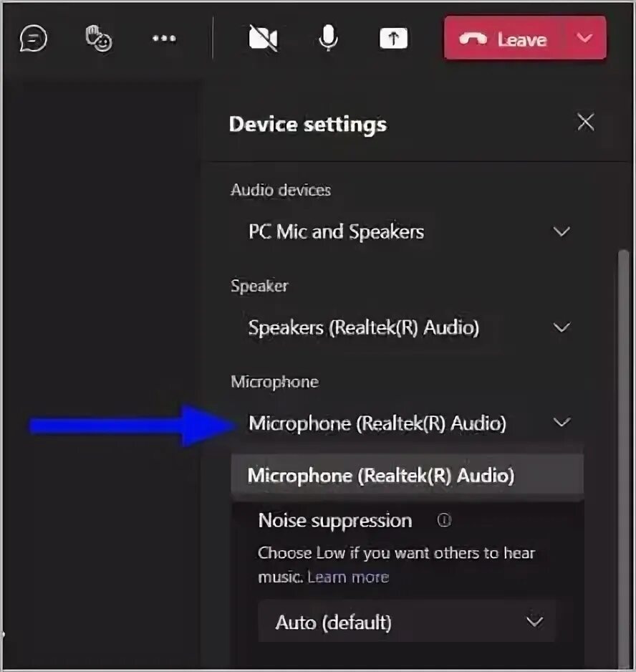
Task: Expand the Speakers (Realtek(R) Audio) dropdown
Action: [408, 328]
